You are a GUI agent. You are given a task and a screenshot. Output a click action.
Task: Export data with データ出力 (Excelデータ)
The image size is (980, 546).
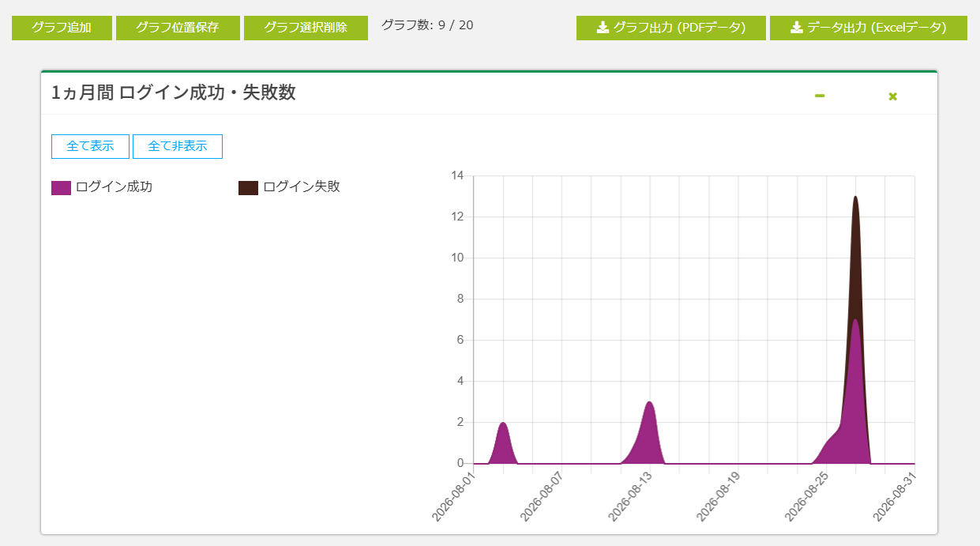point(869,28)
